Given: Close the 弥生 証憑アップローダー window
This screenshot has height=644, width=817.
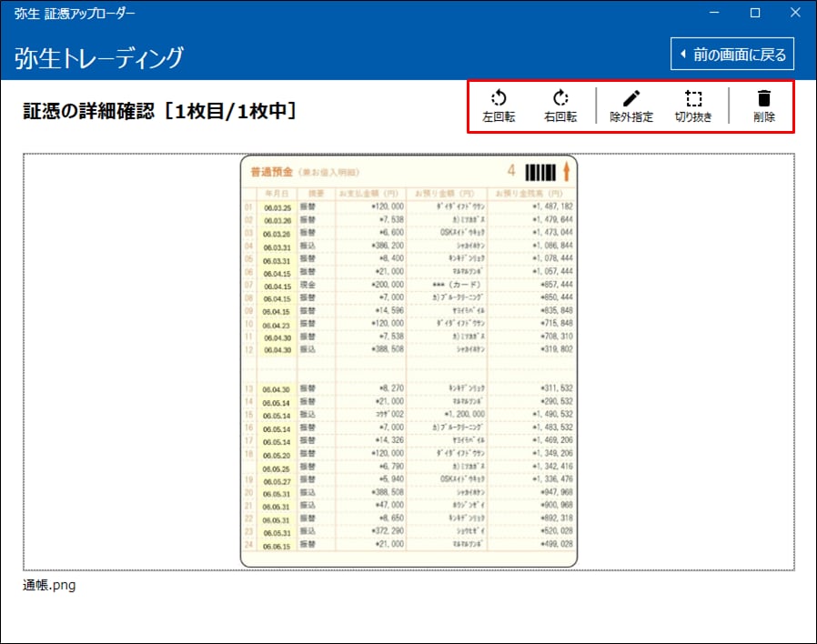Looking at the screenshot, I should 795,13.
